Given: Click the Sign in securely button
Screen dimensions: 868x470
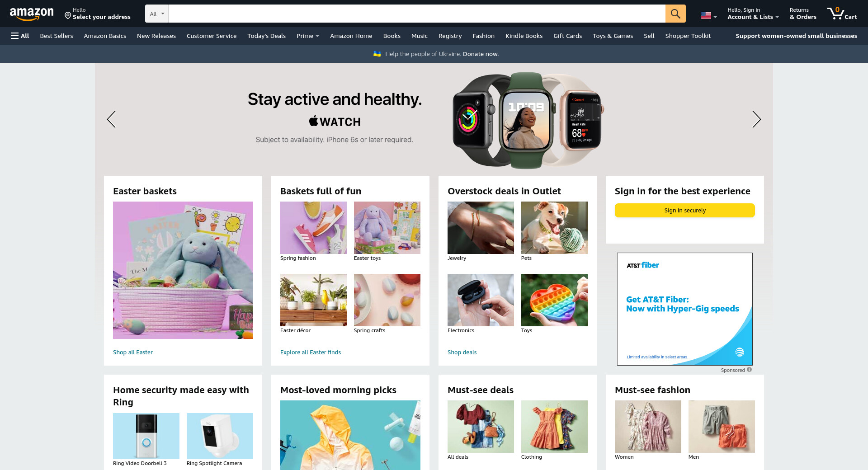Looking at the screenshot, I should [x=684, y=210].
